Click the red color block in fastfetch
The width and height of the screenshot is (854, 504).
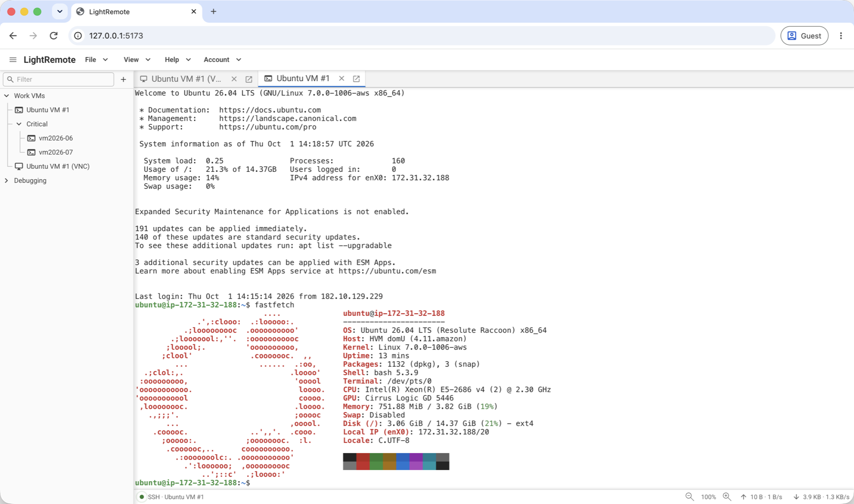pyautogui.click(x=363, y=462)
